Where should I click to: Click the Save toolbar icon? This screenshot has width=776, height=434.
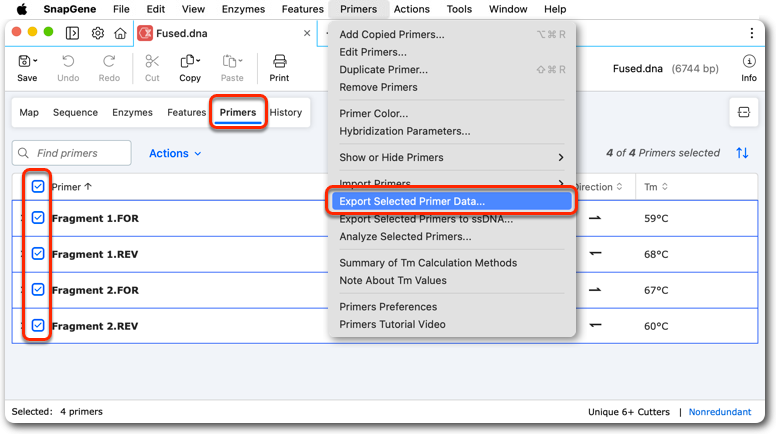(x=24, y=61)
